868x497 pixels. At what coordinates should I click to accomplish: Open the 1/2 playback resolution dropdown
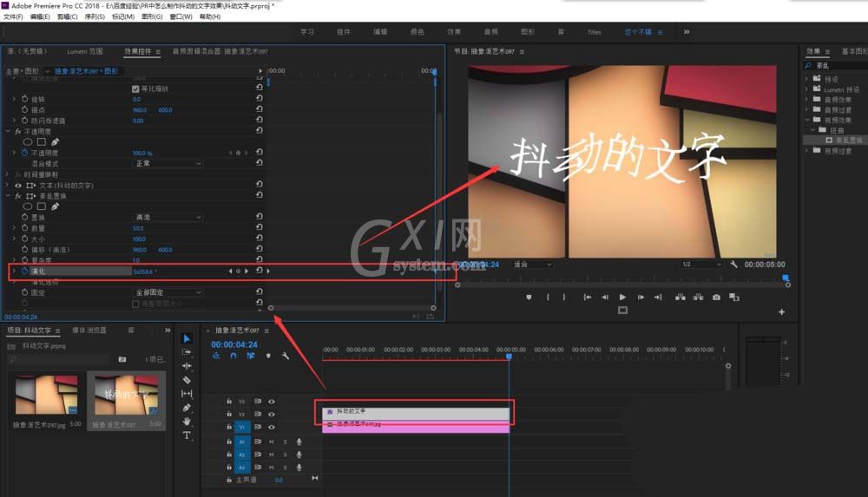click(701, 265)
